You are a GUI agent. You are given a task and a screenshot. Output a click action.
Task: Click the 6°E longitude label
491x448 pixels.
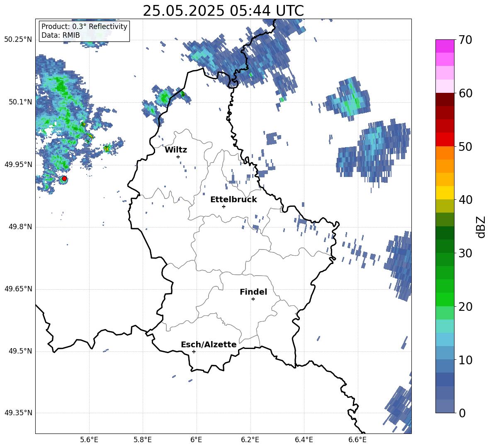[x=196, y=440]
